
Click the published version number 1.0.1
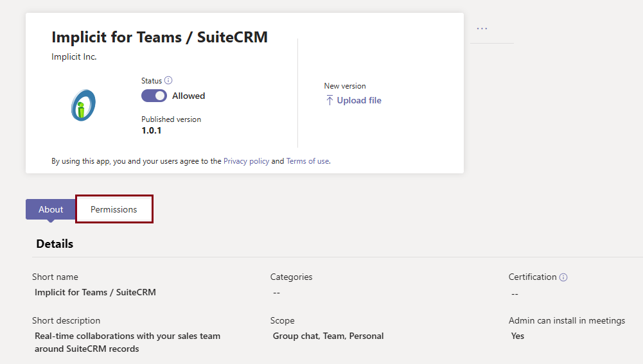click(152, 130)
